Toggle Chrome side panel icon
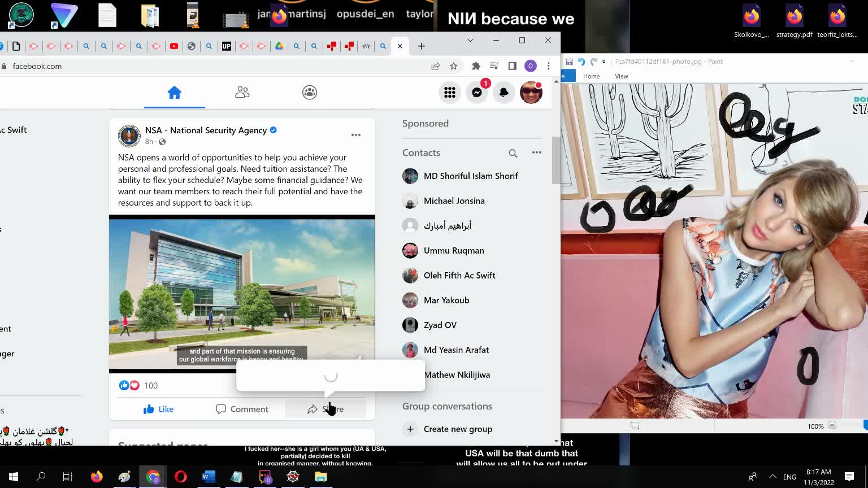 [x=513, y=66]
